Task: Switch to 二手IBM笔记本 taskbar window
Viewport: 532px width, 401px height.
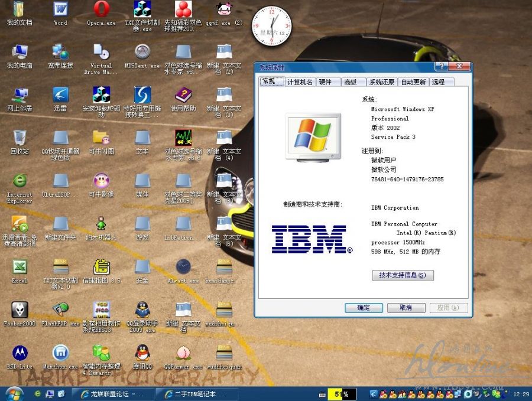Action: point(196,395)
